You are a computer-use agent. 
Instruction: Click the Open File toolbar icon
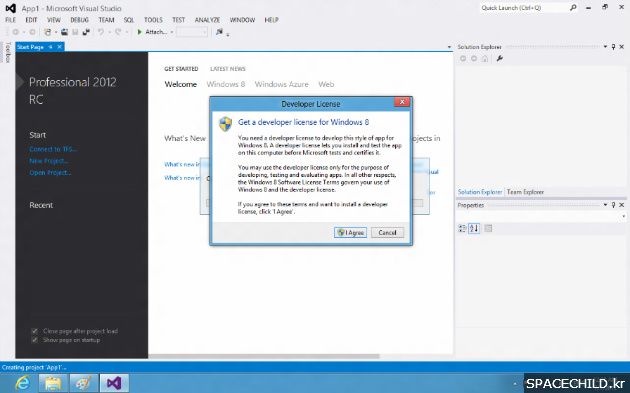[x=64, y=32]
